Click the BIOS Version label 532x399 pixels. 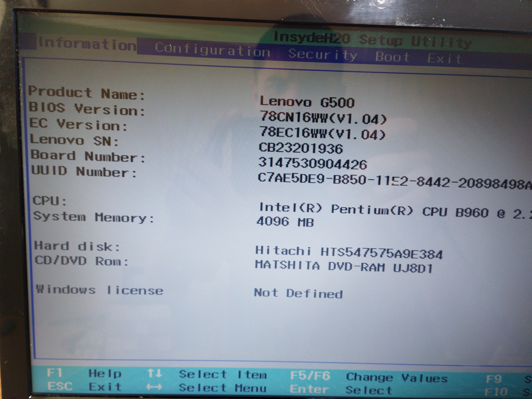(x=87, y=109)
